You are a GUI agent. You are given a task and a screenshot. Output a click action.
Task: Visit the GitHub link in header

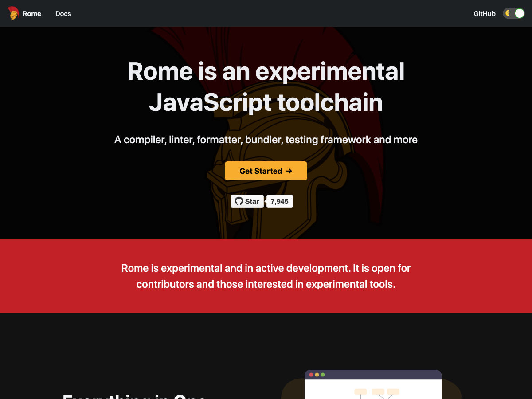tap(485, 14)
